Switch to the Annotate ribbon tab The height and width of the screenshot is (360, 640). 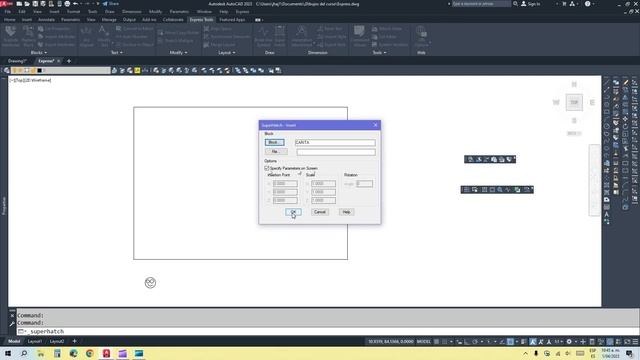coord(46,20)
